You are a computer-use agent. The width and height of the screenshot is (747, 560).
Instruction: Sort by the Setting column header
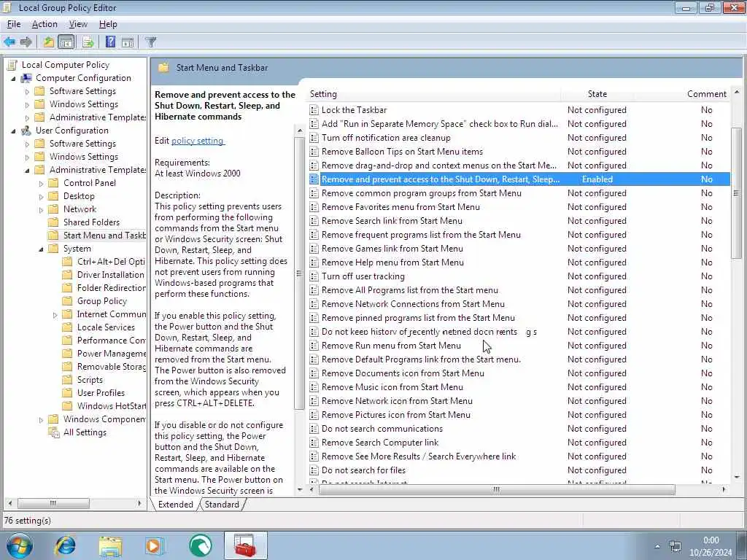click(x=434, y=94)
